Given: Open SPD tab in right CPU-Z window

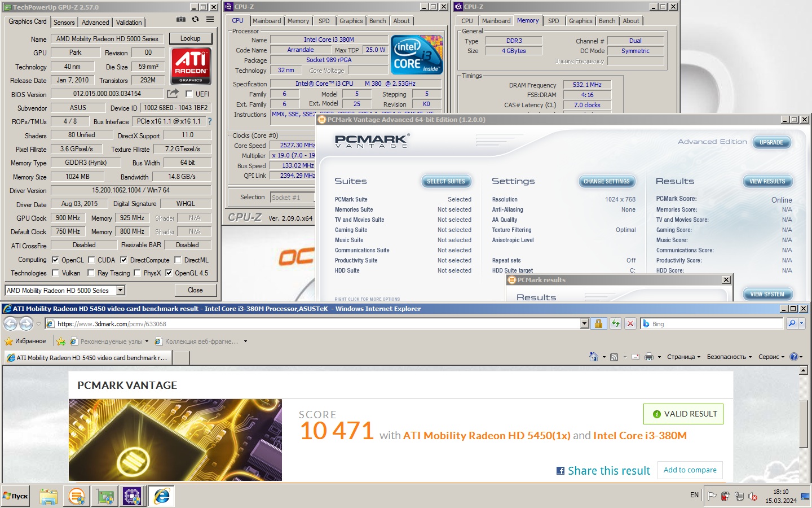Looking at the screenshot, I should 554,21.
